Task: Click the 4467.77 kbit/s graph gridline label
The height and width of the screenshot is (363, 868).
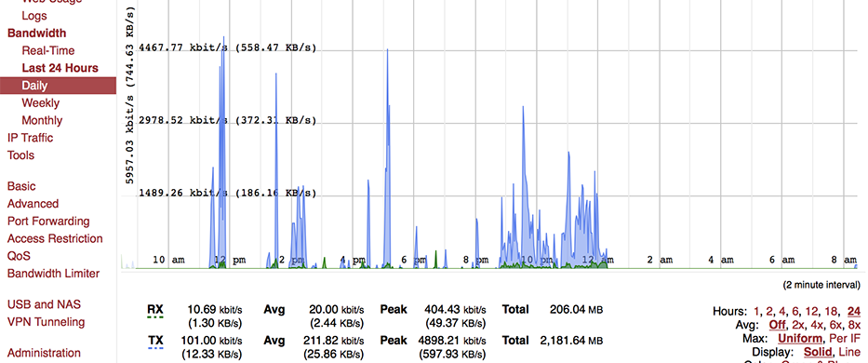Action: click(x=228, y=48)
